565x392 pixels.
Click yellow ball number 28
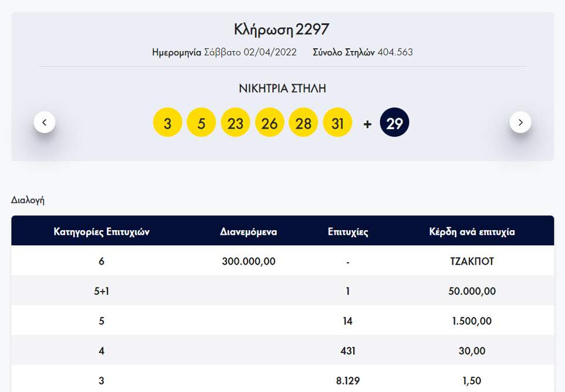303,123
